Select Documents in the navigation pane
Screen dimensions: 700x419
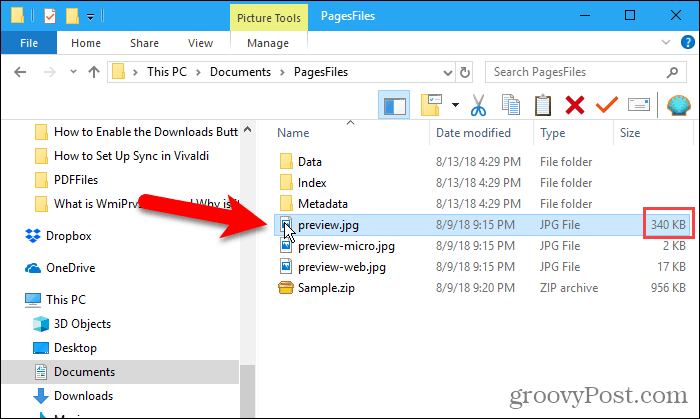coord(121,372)
